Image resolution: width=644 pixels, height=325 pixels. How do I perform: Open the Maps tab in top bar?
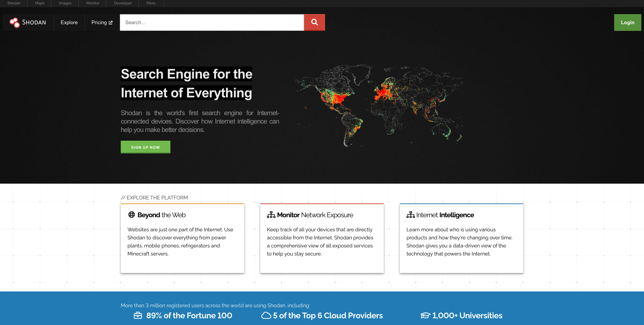coord(40,3)
